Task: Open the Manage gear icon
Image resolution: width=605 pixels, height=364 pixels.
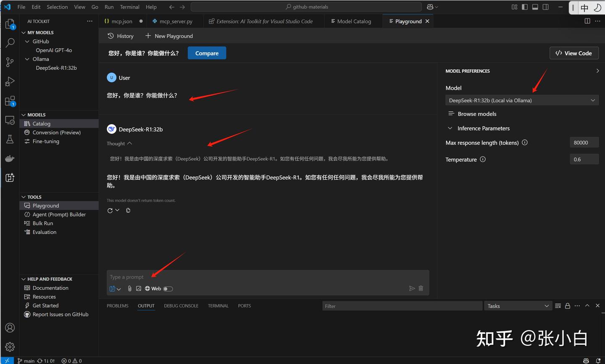Action: 10,347
